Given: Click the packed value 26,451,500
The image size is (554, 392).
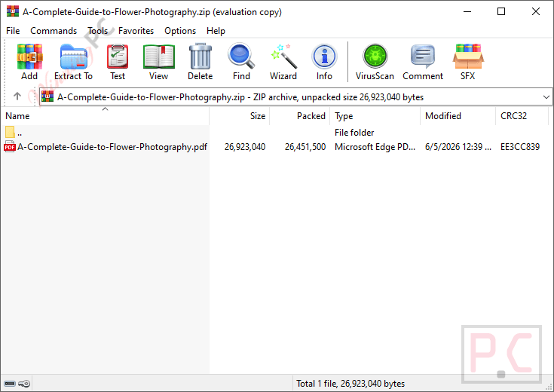Looking at the screenshot, I should [x=305, y=147].
